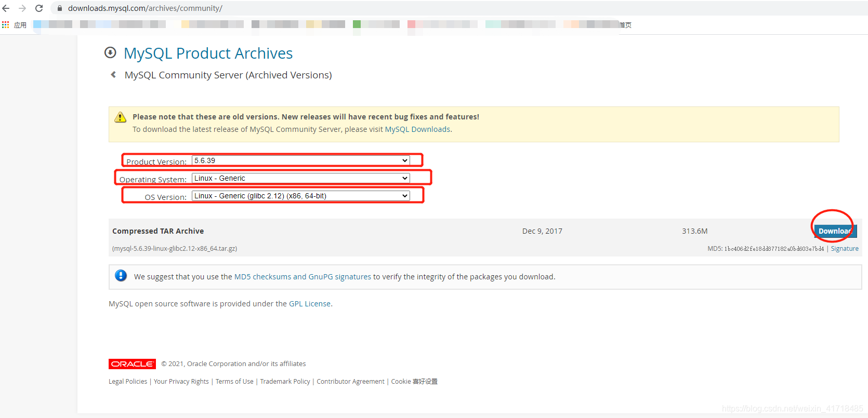
Task: Click the browser back arrow
Action: pos(6,8)
